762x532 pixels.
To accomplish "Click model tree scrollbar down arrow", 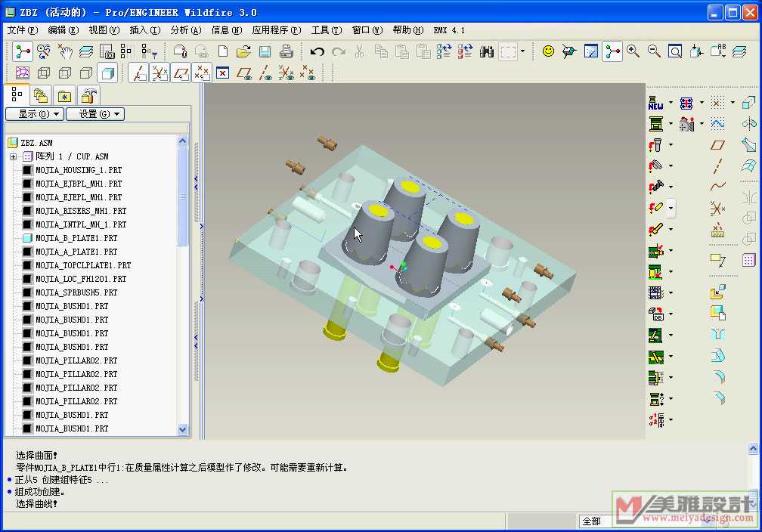I will [x=183, y=429].
